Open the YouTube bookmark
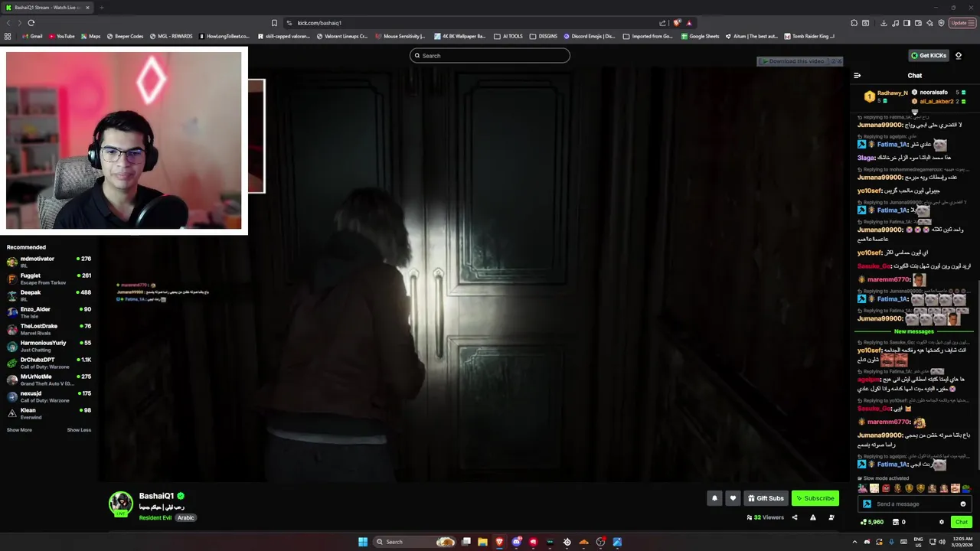This screenshot has width=980, height=551. tap(62, 36)
